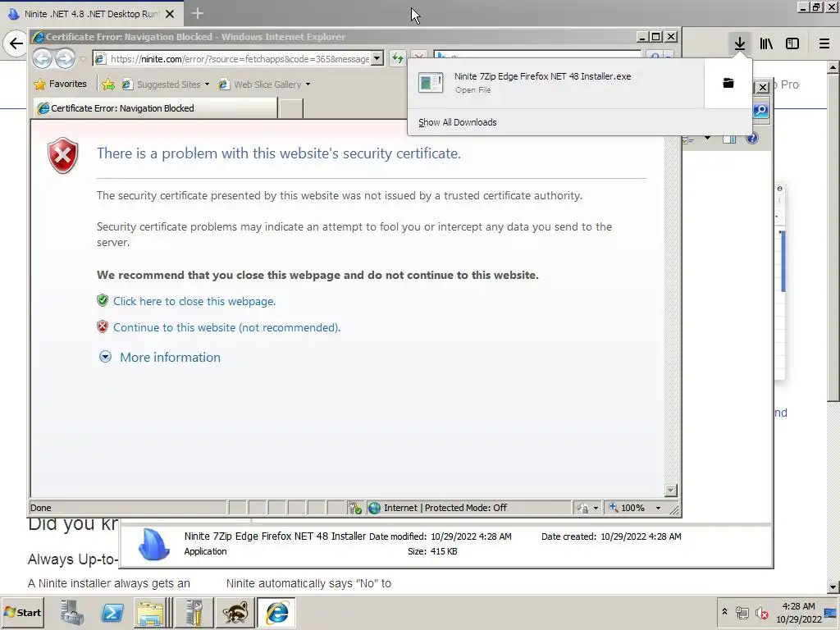Click the IE forward navigation arrow
Viewport: 840px width, 630px height.
pyautogui.click(x=66, y=58)
